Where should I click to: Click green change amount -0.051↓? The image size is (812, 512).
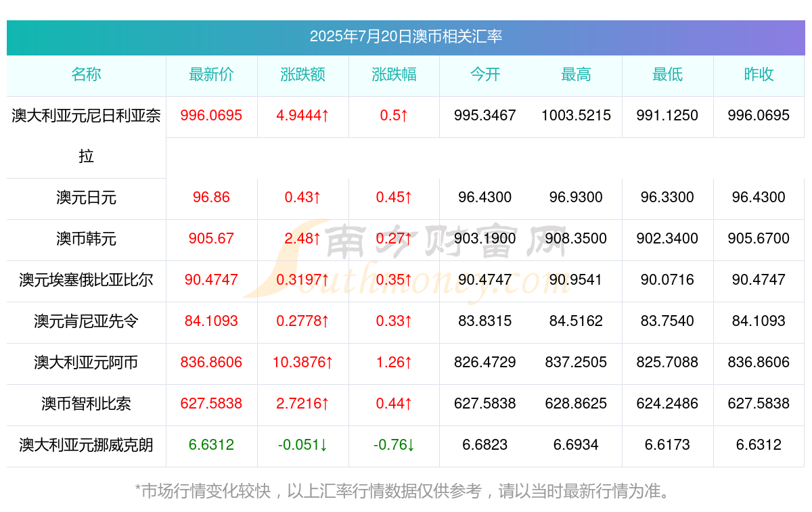[303, 445]
